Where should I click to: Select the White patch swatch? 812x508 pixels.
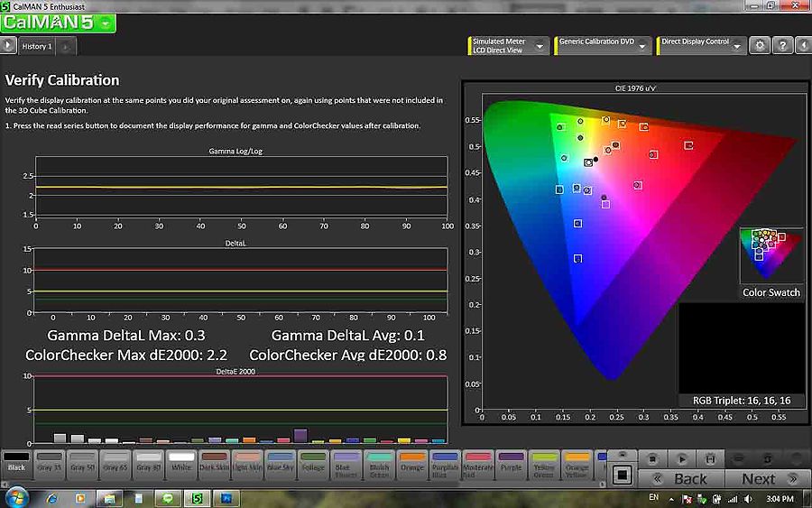click(x=181, y=462)
